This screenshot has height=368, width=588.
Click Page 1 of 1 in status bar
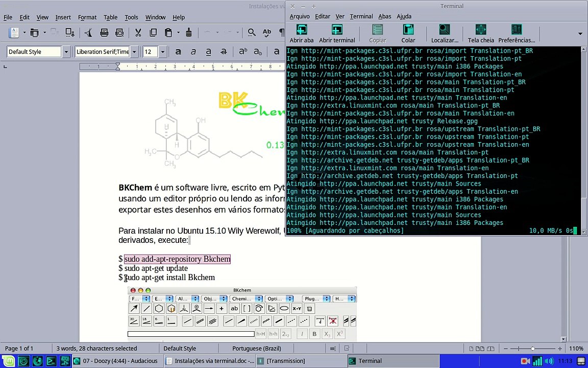[19, 349]
